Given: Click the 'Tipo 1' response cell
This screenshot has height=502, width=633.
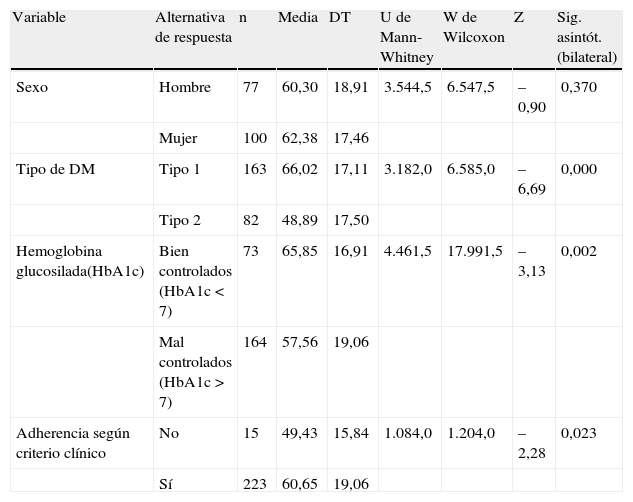Looking at the screenshot, I should (180, 170).
